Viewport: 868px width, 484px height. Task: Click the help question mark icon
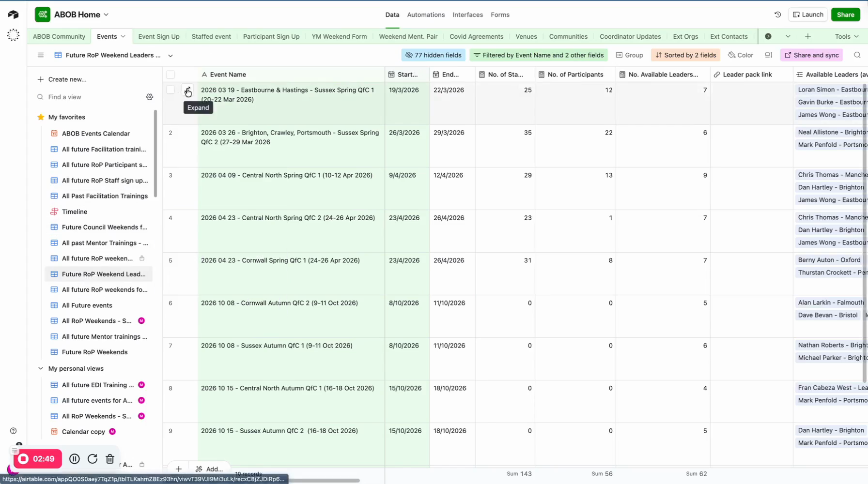[13, 431]
